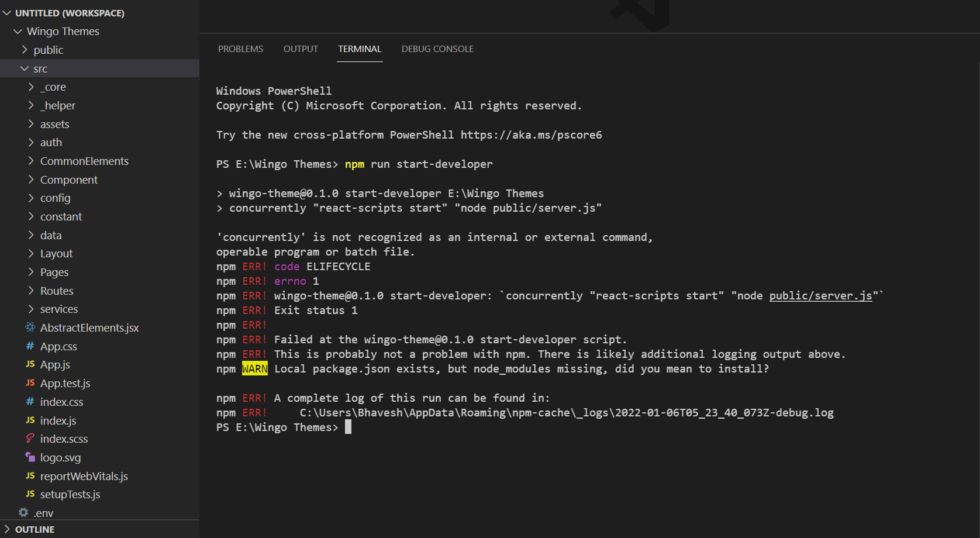Click the Sass icon beside index.scss

click(x=30, y=439)
